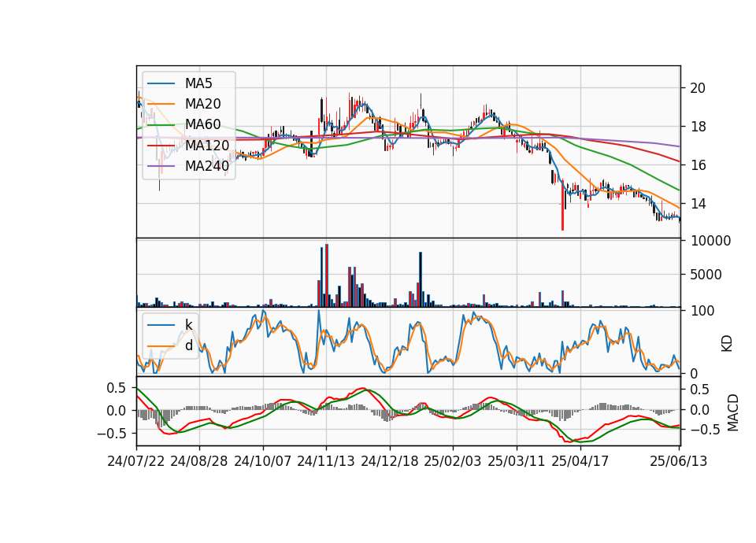This screenshot has width=756, height=543.
Task: Click the 24/12/18 date label
Action: coord(390,461)
